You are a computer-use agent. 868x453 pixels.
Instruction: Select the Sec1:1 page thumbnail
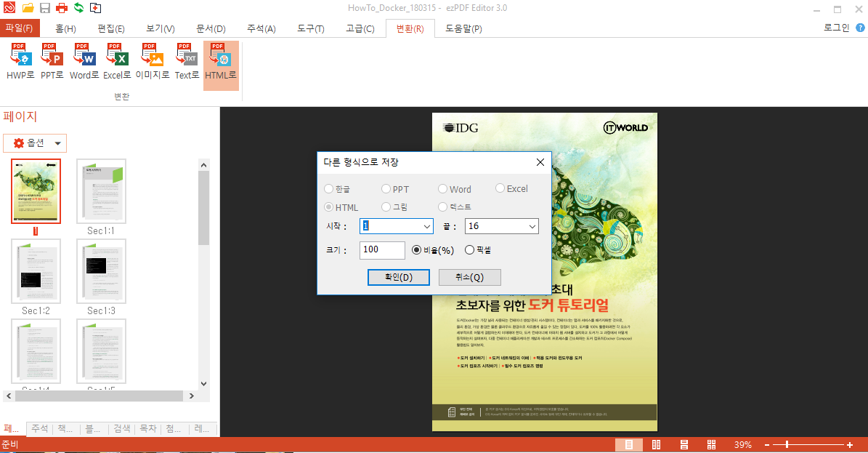tap(101, 191)
